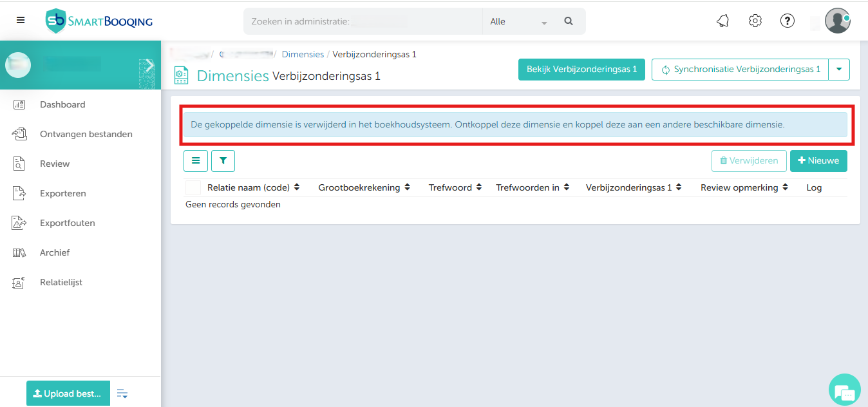Tick the select-all checkbox in table header
The image size is (868, 407).
[x=193, y=188]
